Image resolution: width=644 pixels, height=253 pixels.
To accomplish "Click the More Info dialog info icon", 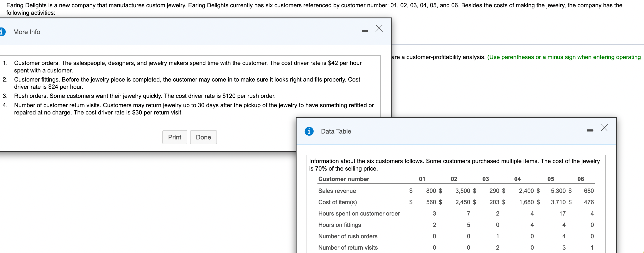I will [2, 32].
